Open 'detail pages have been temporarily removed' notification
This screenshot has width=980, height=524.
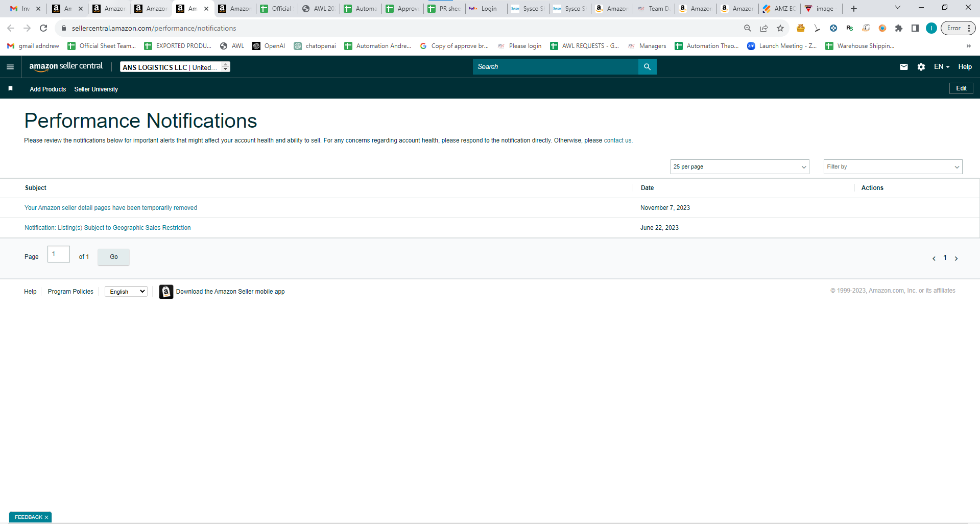tap(111, 208)
